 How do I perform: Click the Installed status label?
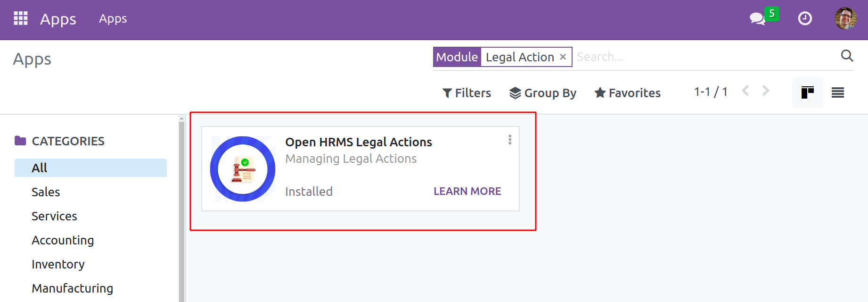pos(309,192)
